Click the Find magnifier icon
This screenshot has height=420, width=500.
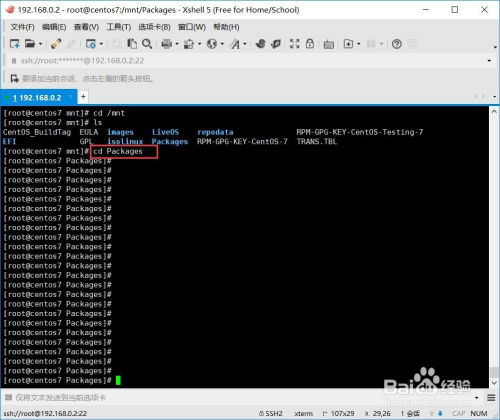click(x=147, y=44)
